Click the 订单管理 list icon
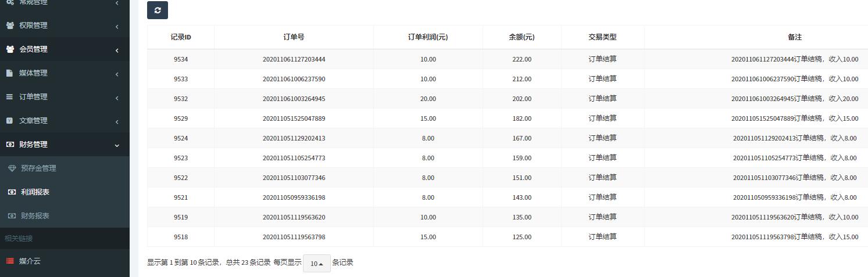 click(9, 97)
